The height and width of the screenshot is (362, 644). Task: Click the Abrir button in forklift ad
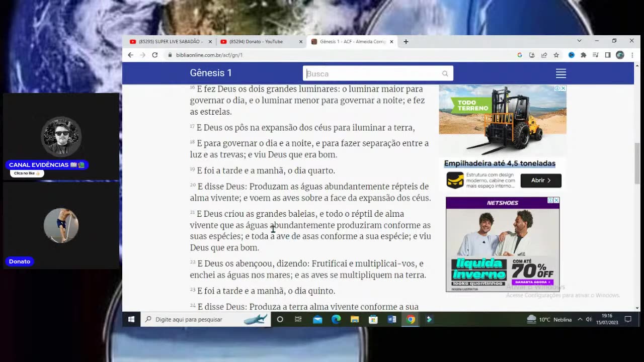click(x=541, y=180)
